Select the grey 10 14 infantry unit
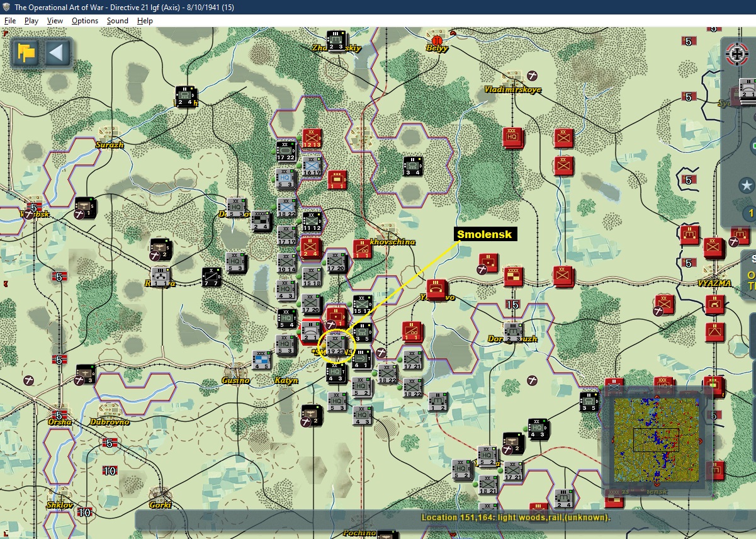 click(x=286, y=263)
